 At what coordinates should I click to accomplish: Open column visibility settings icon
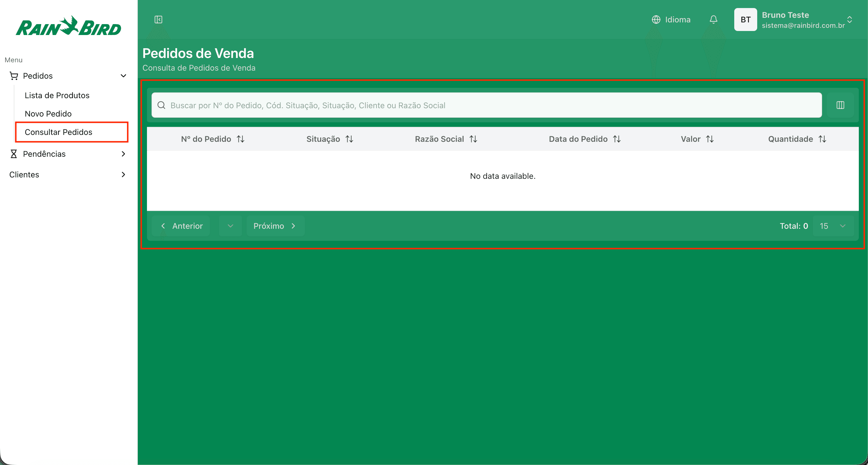840,105
